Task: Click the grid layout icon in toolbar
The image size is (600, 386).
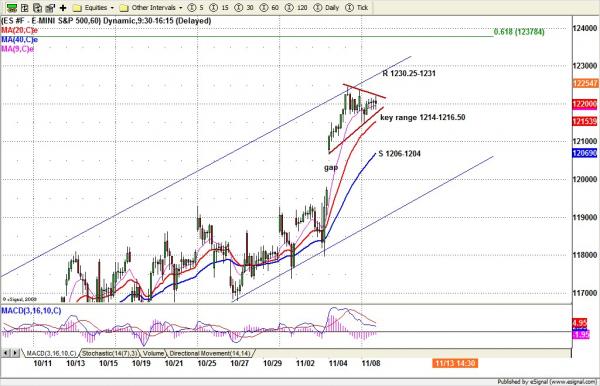Action: 25,8
